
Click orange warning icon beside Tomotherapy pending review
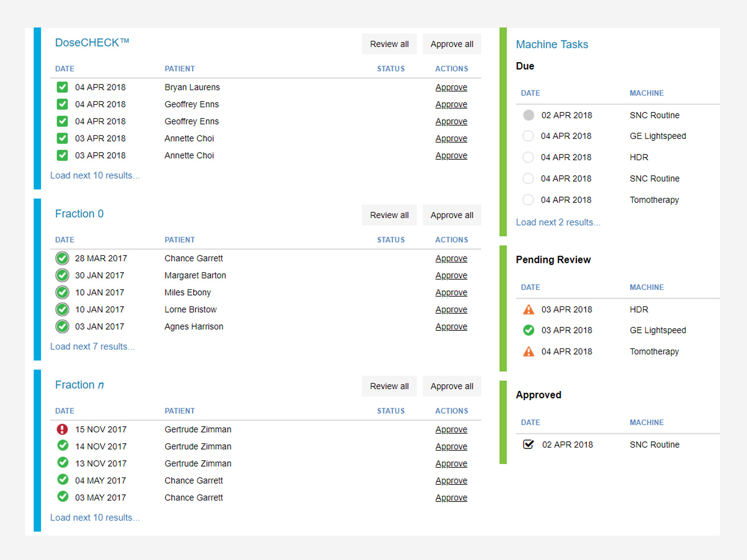pos(529,352)
